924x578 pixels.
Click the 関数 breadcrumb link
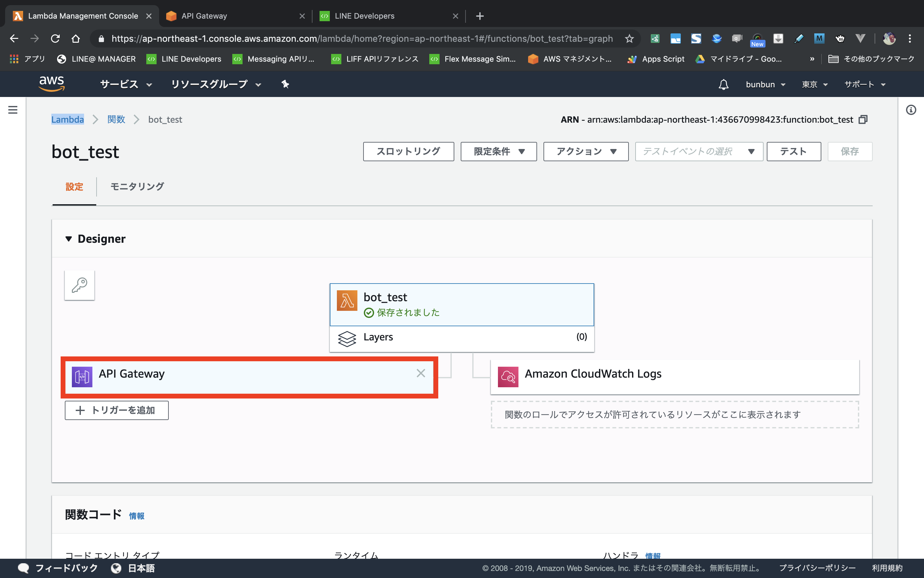[116, 120]
